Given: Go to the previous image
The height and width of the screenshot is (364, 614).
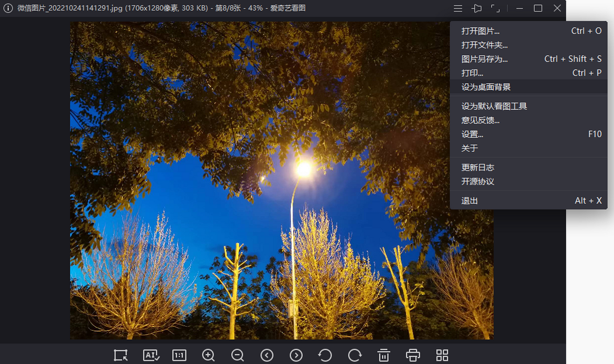Looking at the screenshot, I should coord(267,355).
